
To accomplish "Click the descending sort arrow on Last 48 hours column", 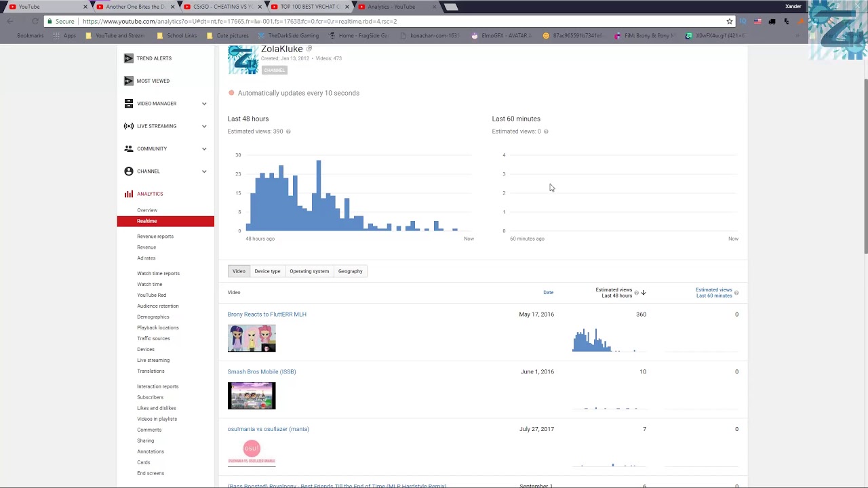I will click(x=644, y=293).
